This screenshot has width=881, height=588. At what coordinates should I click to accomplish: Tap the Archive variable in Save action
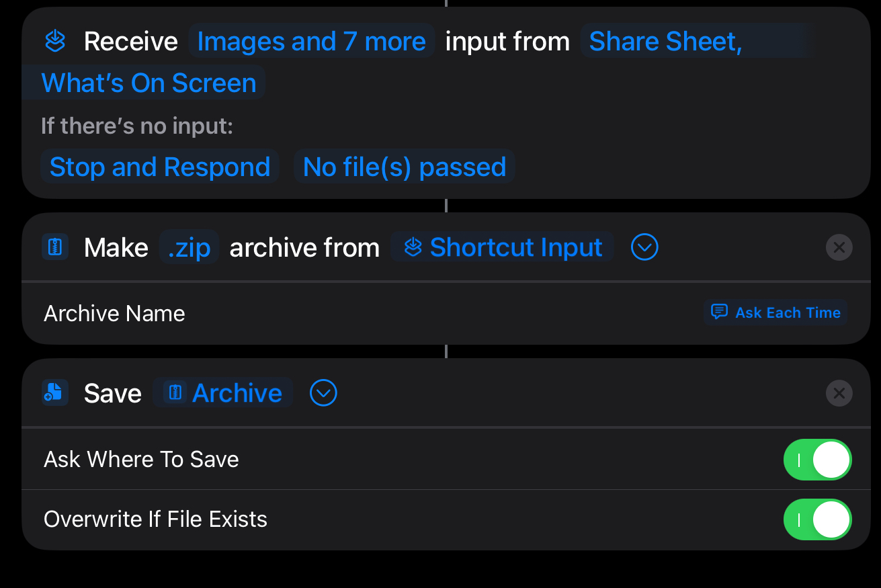(237, 393)
